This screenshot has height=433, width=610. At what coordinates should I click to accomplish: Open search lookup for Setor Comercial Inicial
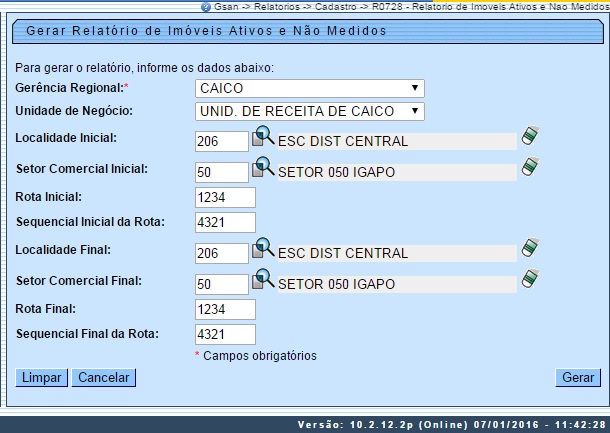(262, 167)
